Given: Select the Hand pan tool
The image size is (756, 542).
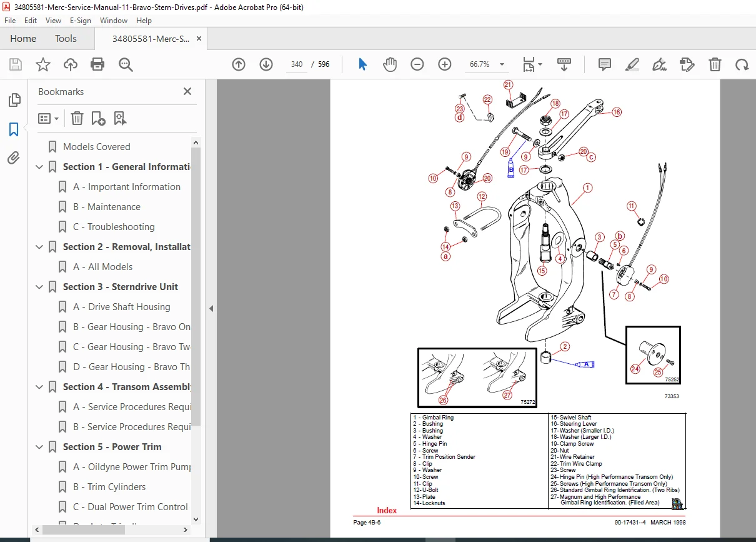Looking at the screenshot, I should [x=390, y=64].
